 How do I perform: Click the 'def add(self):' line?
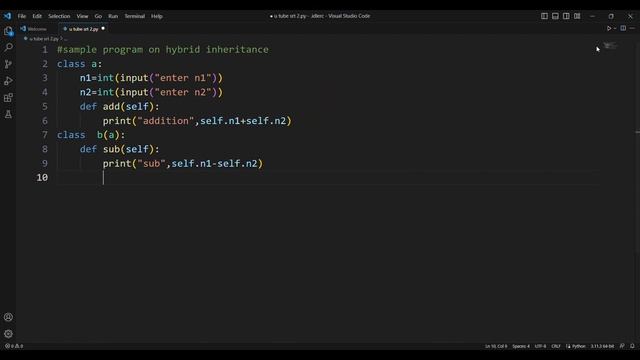(120, 107)
